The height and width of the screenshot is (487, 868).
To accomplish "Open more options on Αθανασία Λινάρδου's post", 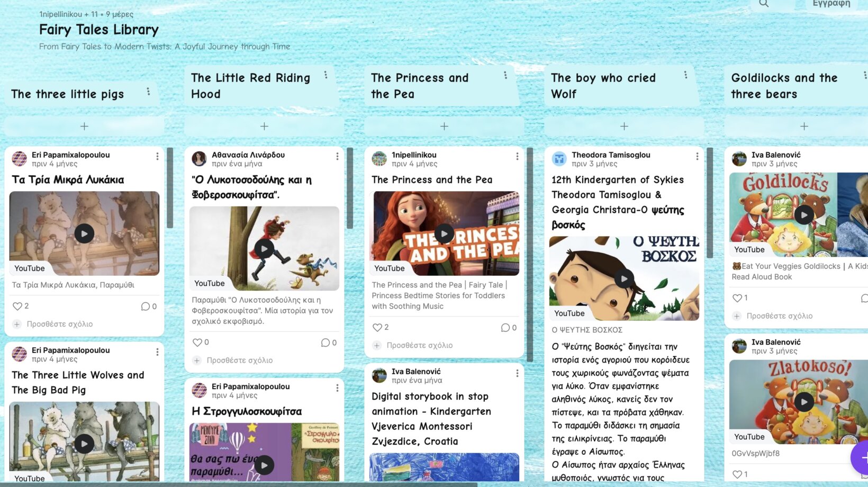I will point(337,156).
